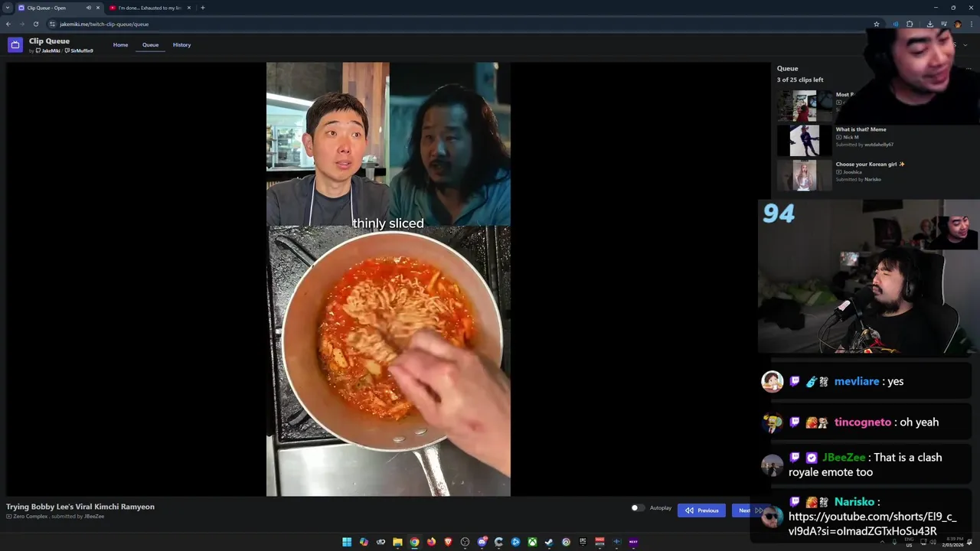Click the Previous clip button
Screen dimensions: 980x551
tap(701, 510)
